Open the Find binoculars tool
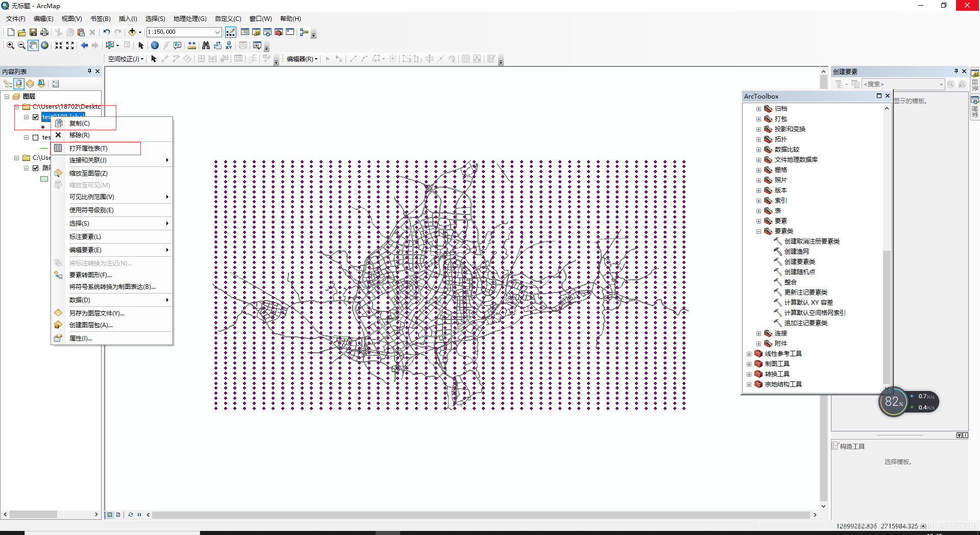This screenshot has width=980, height=535. click(206, 45)
